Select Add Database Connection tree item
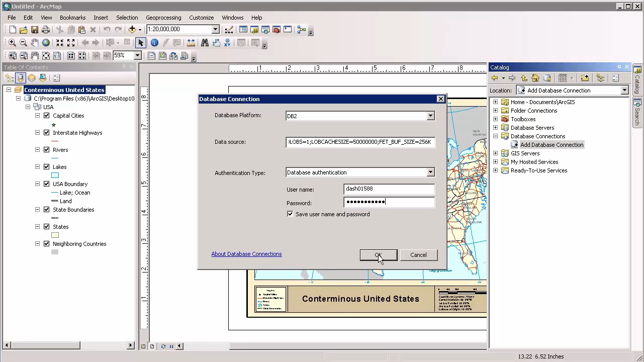 [x=551, y=145]
